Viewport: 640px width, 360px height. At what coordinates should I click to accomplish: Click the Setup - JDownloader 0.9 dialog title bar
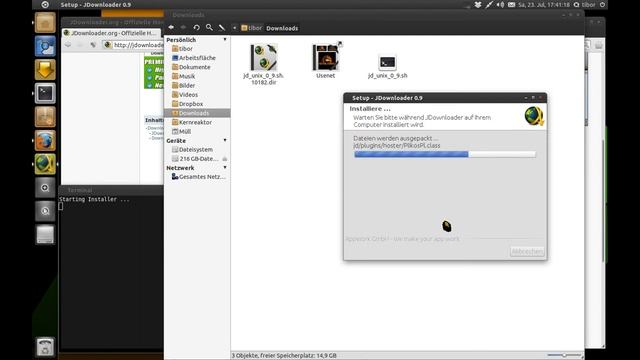[x=445, y=98]
